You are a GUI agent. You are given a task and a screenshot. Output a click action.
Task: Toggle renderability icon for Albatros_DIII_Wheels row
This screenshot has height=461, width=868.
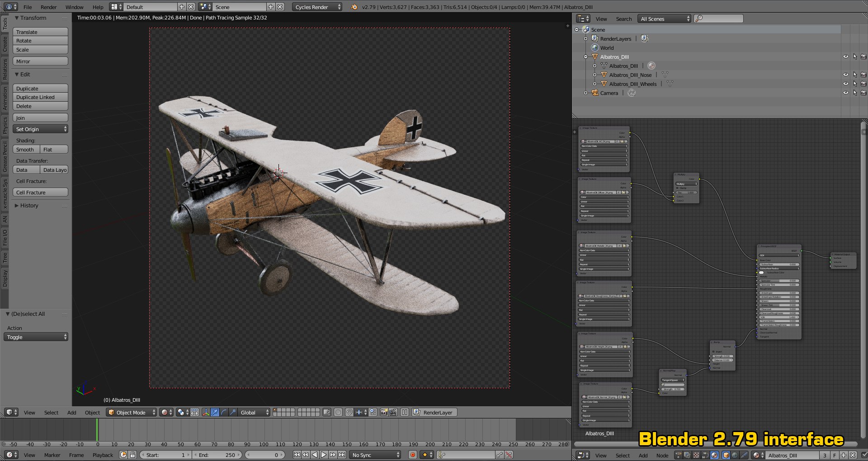tap(863, 84)
